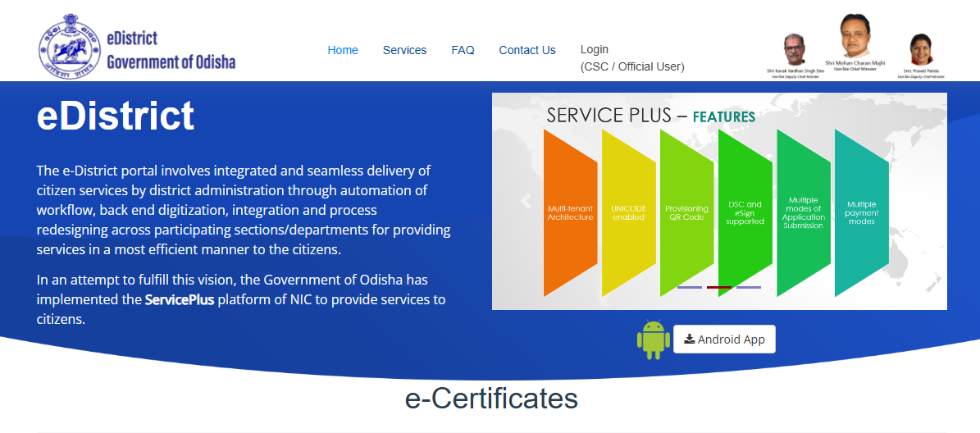Open Login for CSC / Official User
This screenshot has height=433, width=980.
coord(631,58)
